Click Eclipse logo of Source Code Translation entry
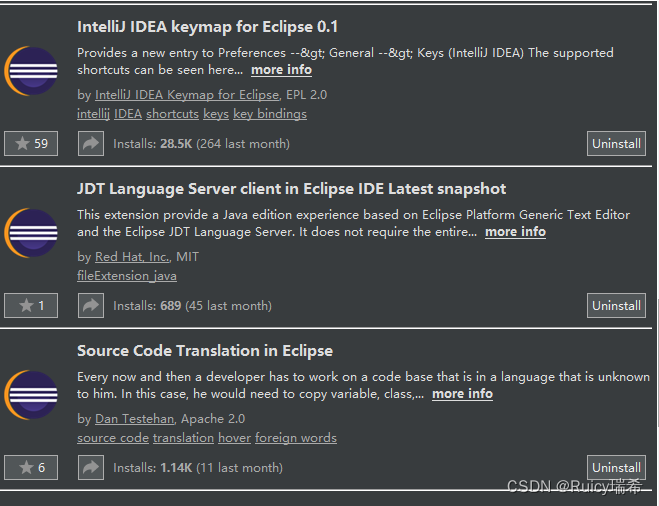The image size is (659, 506). tap(31, 395)
